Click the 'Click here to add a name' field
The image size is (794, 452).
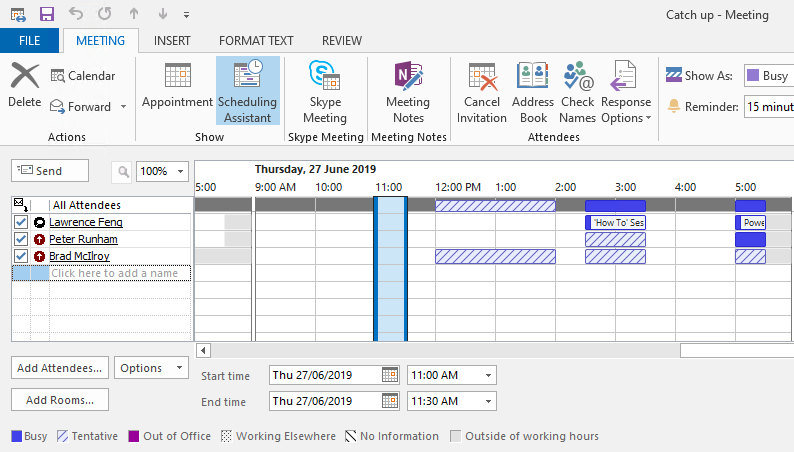click(x=121, y=273)
